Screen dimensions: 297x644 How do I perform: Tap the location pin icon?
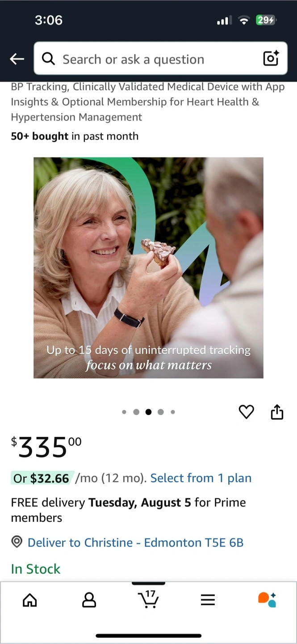(x=17, y=542)
